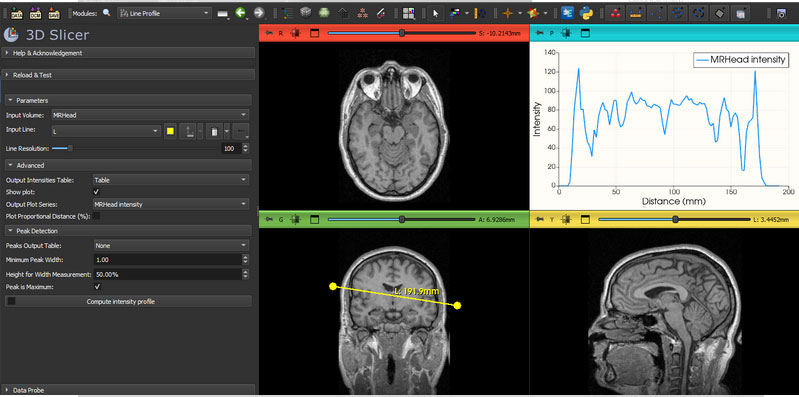Open the Models module green icon

pos(325,13)
